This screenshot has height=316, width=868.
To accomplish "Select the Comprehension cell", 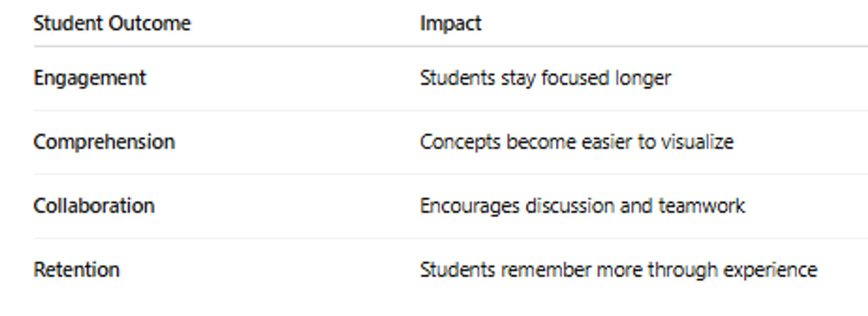I will tap(104, 142).
